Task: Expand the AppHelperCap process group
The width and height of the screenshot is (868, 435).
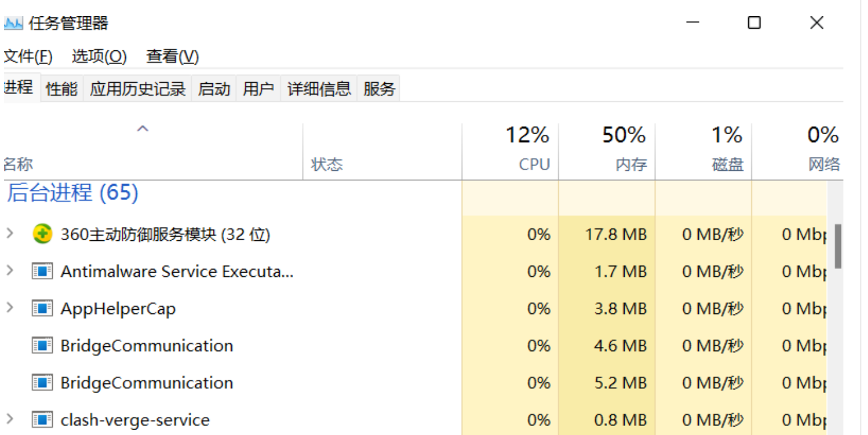Action: [x=10, y=308]
